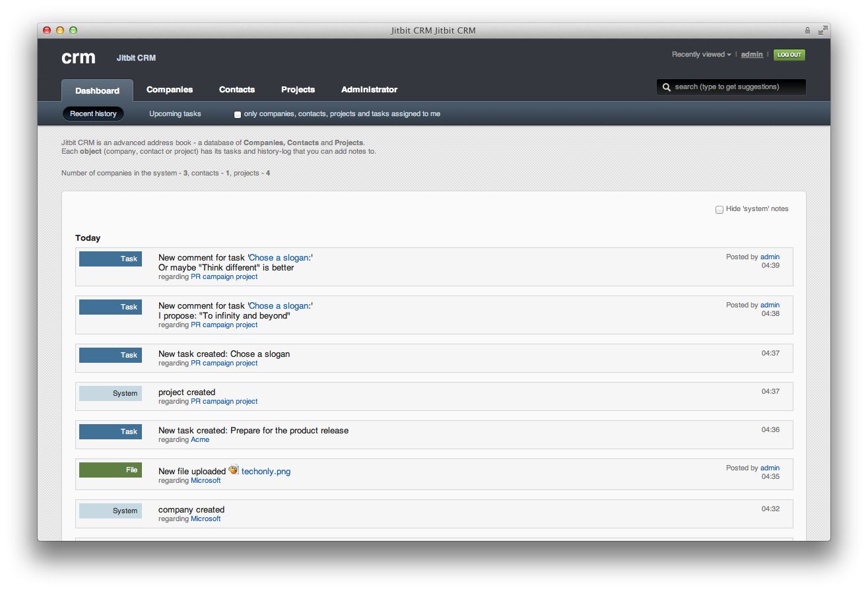The width and height of the screenshot is (868, 593).
Task: Open Microsoft link under company created
Action: (x=205, y=519)
